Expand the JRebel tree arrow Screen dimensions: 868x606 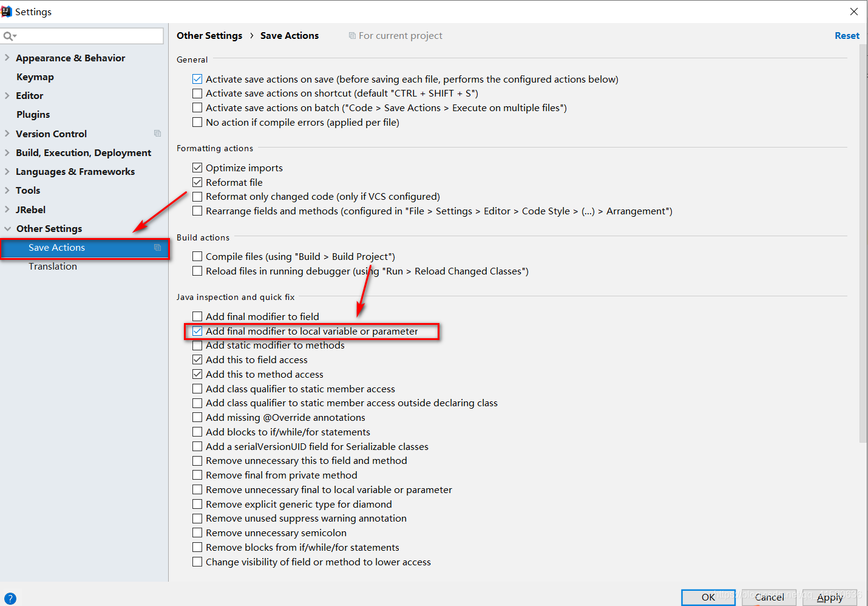pos(7,209)
